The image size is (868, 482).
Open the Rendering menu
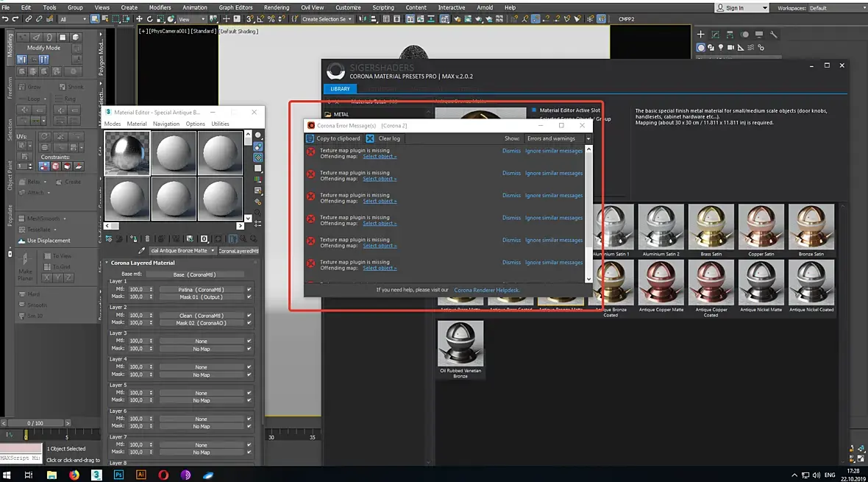277,8
